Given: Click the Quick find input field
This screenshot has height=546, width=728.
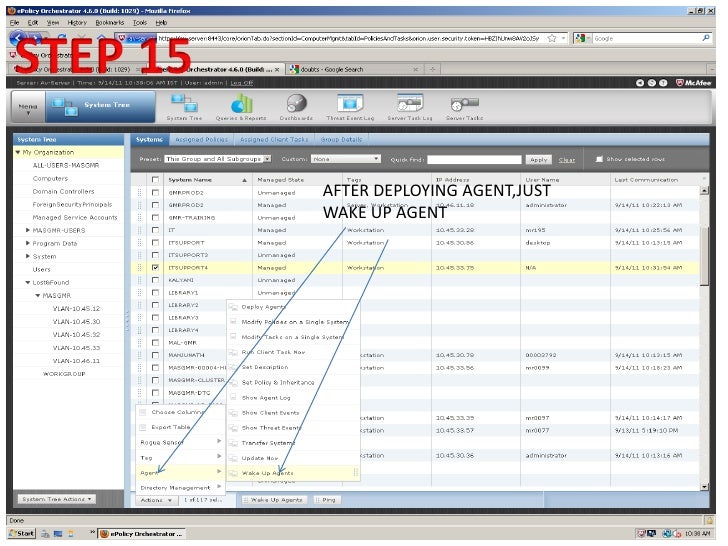Looking at the screenshot, I should pyautogui.click(x=474, y=160).
